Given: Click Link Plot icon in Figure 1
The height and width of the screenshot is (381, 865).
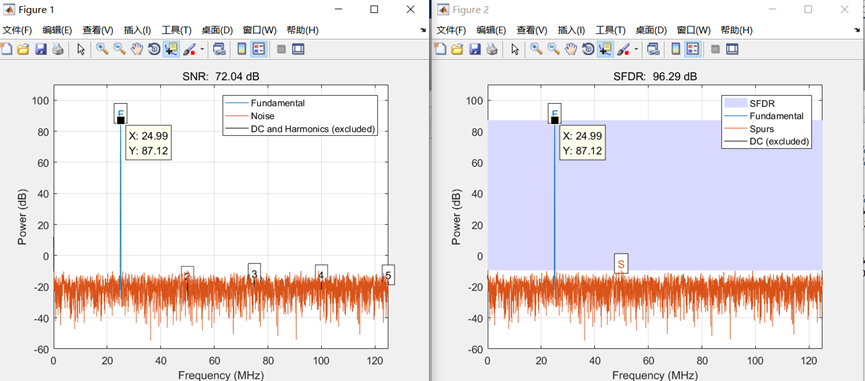Looking at the screenshot, I should [219, 50].
